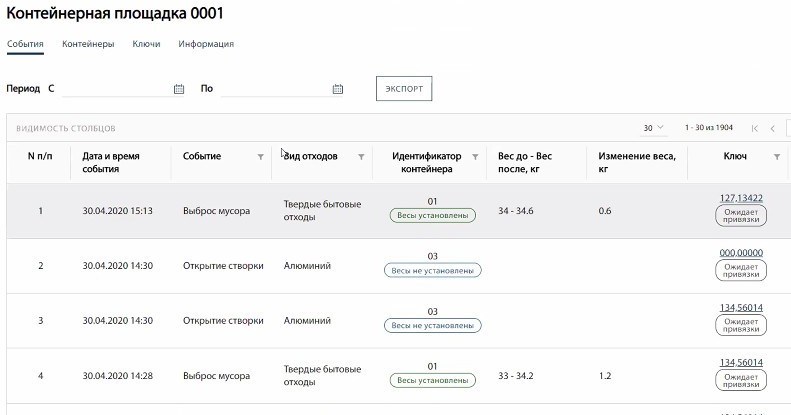Click Открытие створки in row 2
Screen dimensions: 791x415
[x=223, y=266]
